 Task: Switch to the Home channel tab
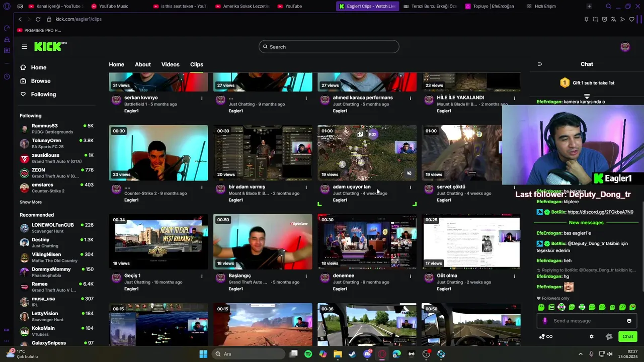116,64
